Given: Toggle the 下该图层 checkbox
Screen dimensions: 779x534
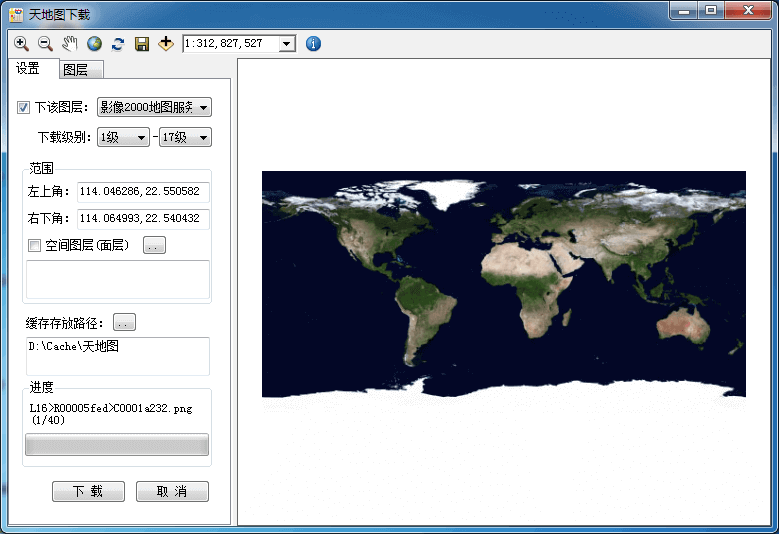Looking at the screenshot, I should point(24,108).
